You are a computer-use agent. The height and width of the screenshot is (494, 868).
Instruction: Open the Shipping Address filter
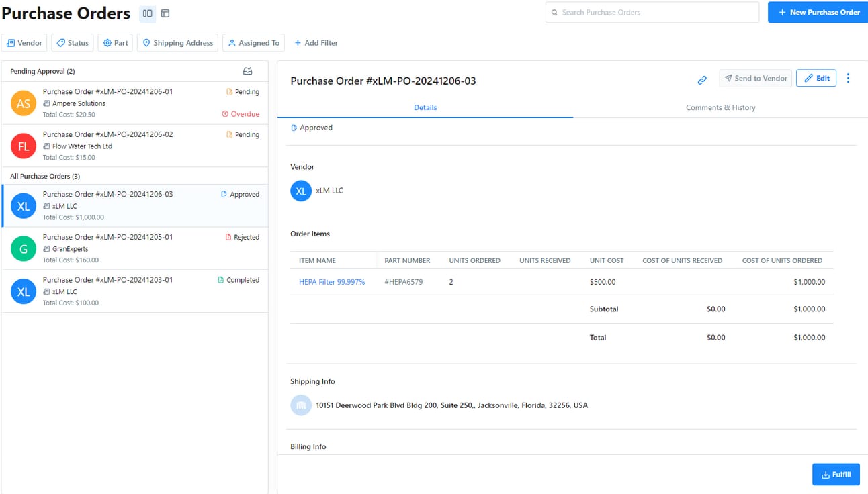(x=177, y=43)
